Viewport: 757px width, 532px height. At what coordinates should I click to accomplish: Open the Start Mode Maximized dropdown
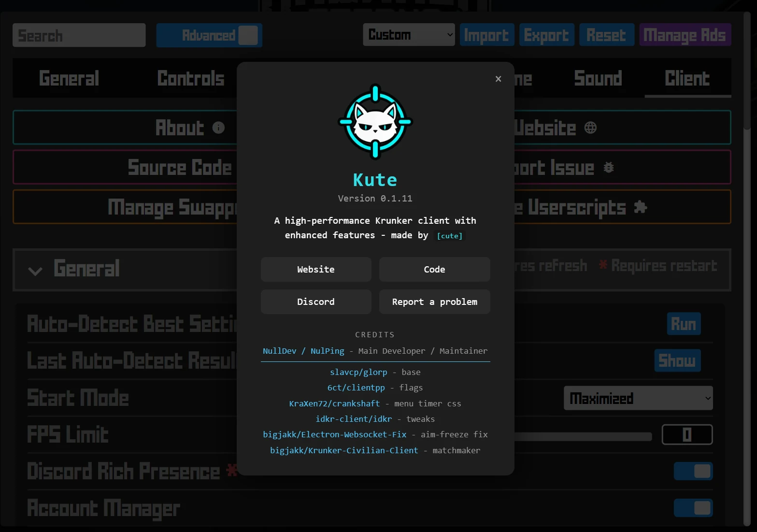(638, 398)
